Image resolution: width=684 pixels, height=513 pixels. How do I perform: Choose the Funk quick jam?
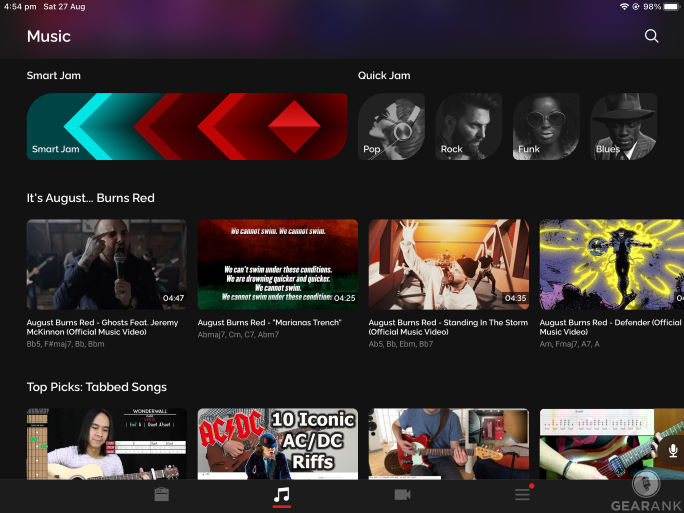pos(546,127)
